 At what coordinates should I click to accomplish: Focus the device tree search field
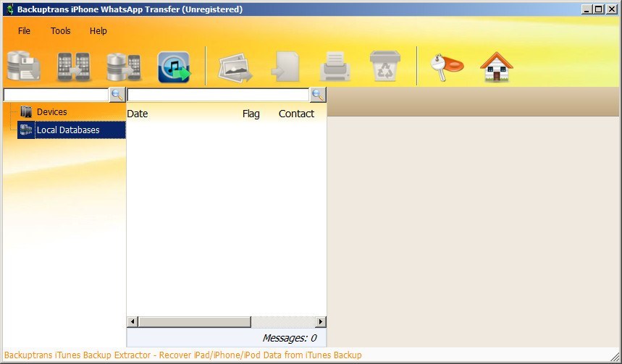click(56, 95)
